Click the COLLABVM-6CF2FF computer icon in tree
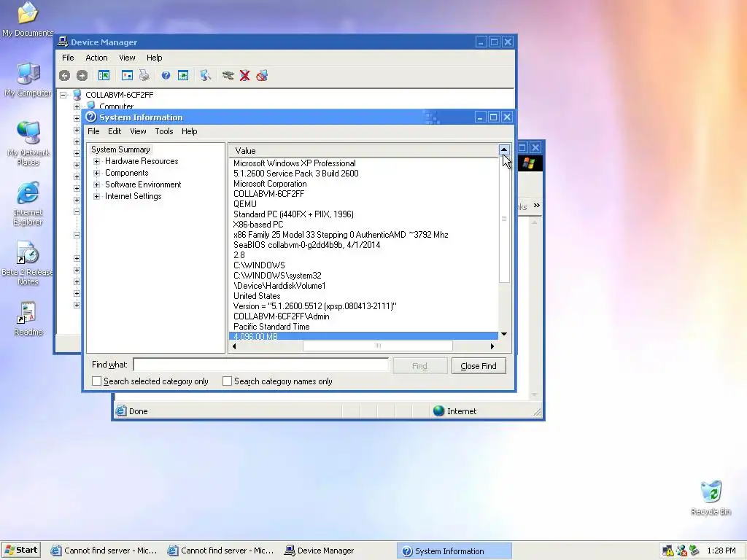 [x=77, y=95]
